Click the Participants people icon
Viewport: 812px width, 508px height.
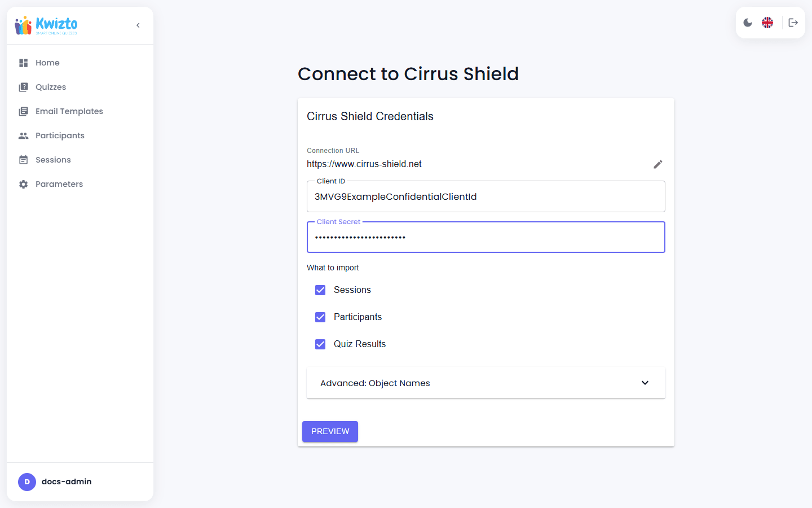pyautogui.click(x=23, y=135)
